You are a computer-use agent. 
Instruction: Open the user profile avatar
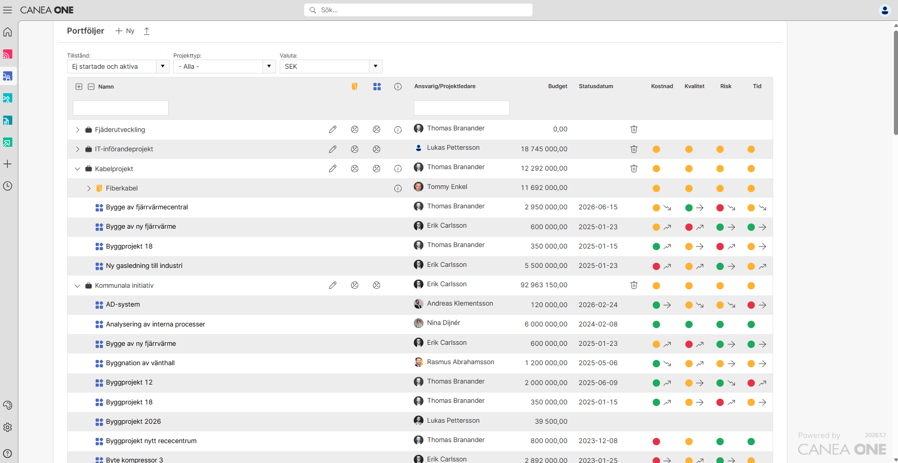click(x=884, y=10)
